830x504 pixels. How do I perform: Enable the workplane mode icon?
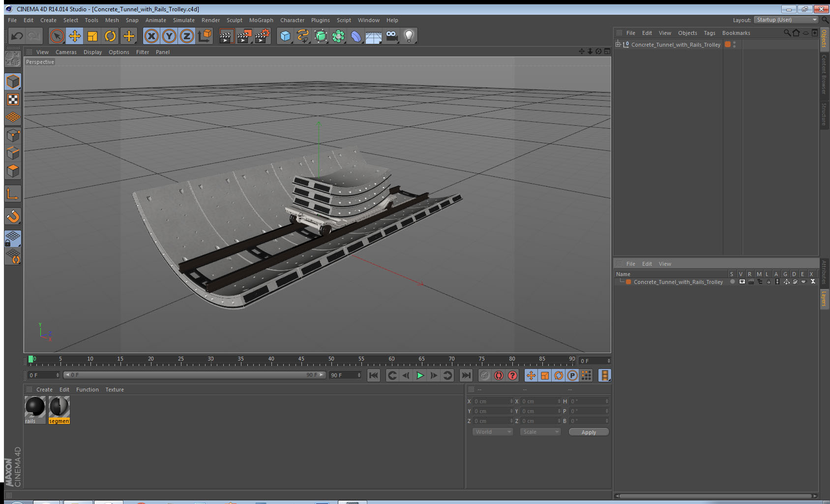pos(13,117)
